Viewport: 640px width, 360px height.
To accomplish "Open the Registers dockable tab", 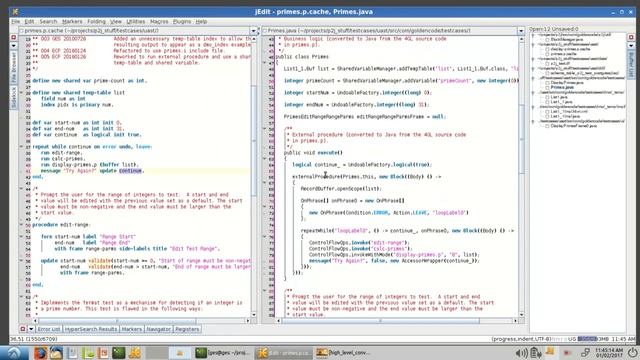I will [x=187, y=329].
